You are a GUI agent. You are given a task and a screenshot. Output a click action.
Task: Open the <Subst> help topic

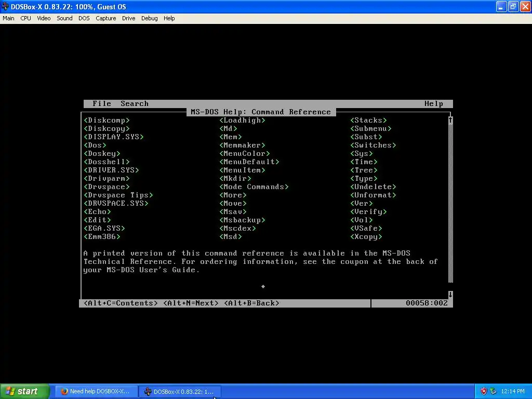point(366,137)
